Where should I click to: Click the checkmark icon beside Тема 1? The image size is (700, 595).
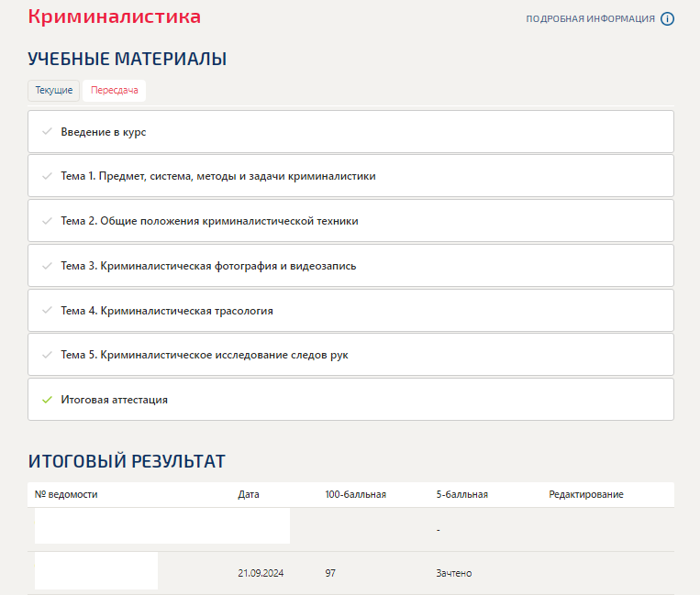pos(47,176)
